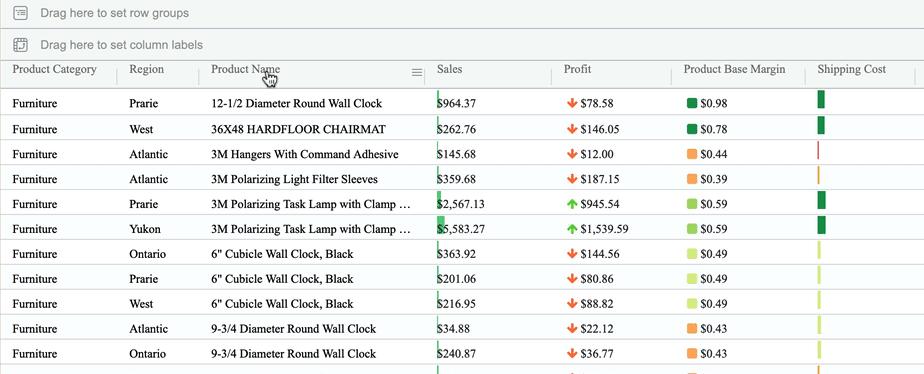Click the $0.49 margin in the $216.95 row

point(714,304)
